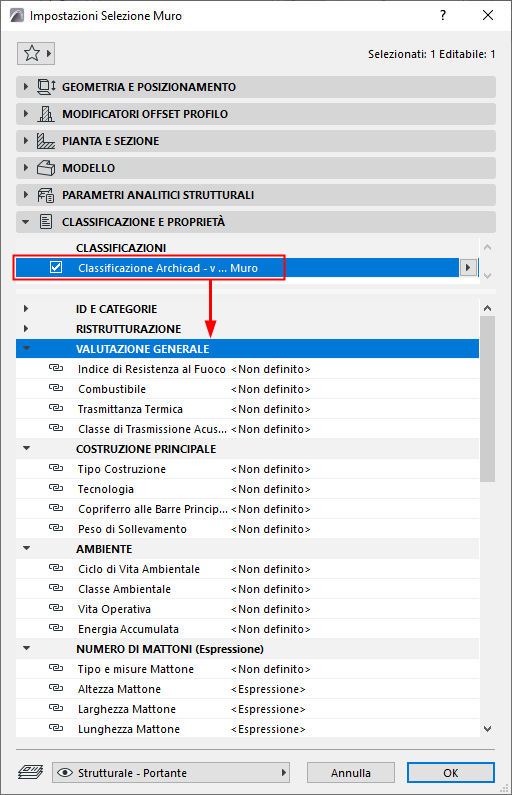Expand the ID e Categorie group

click(x=26, y=308)
